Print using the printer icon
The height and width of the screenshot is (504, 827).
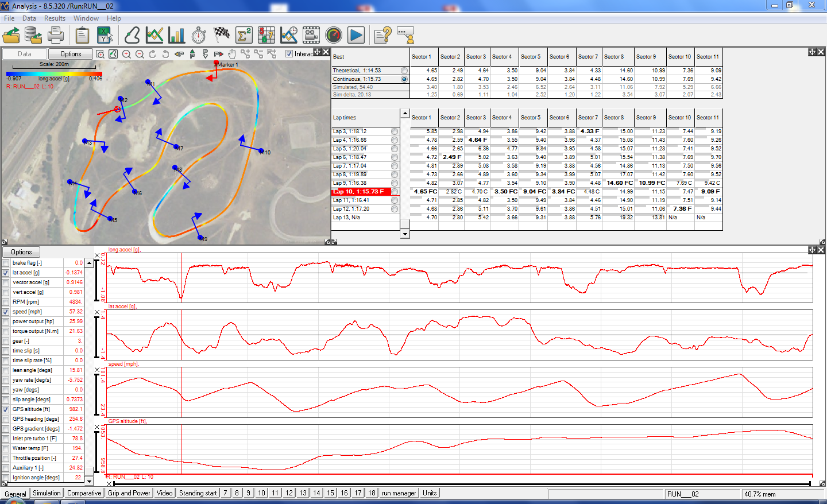(56, 36)
